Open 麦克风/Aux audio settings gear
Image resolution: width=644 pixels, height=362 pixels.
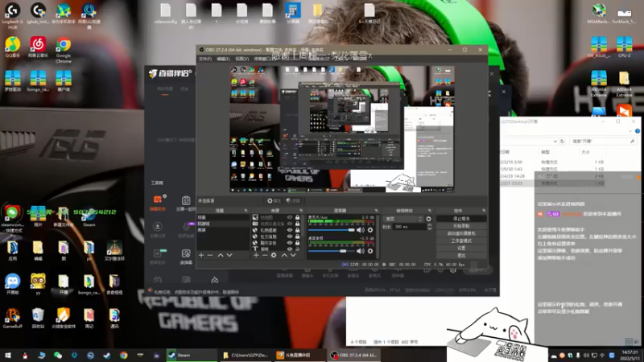point(370,230)
